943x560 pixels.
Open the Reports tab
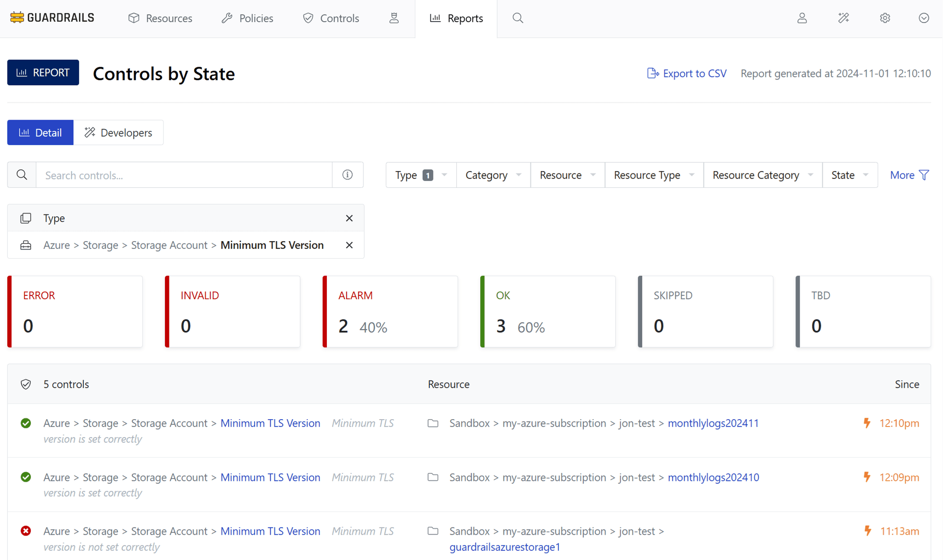[x=456, y=18]
